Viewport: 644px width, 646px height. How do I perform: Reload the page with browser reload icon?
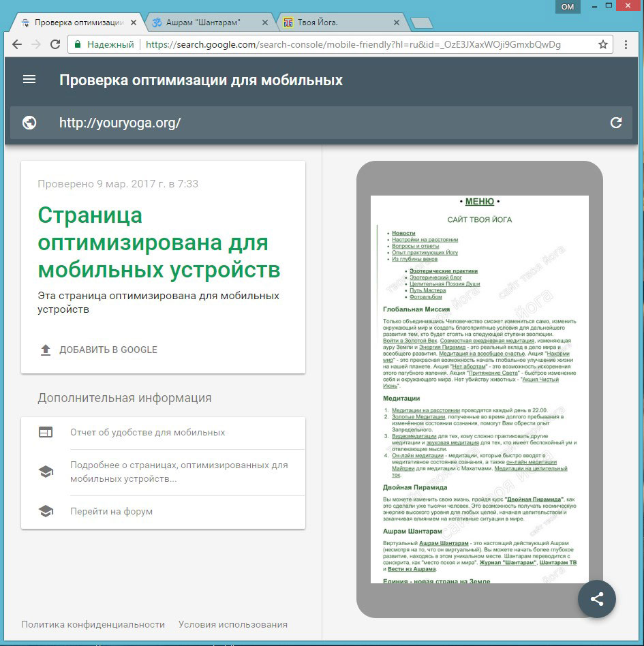(x=55, y=44)
